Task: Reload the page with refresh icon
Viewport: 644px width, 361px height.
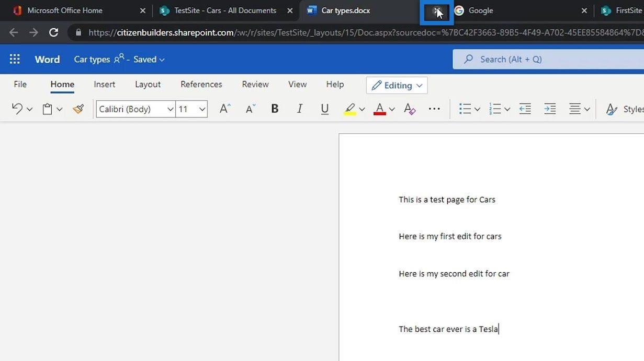Action: (53, 32)
